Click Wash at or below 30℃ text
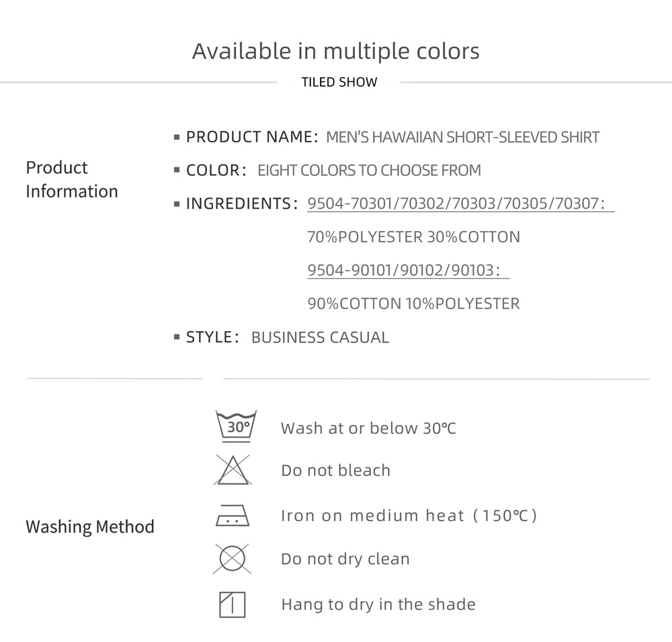The width and height of the screenshot is (672, 642). pos(368,428)
